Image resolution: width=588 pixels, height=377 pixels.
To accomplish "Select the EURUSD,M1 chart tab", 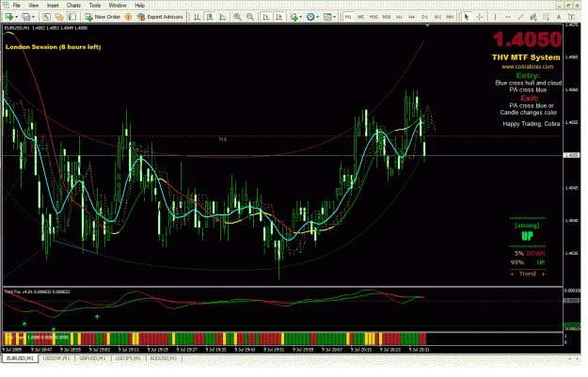I will point(21,358).
